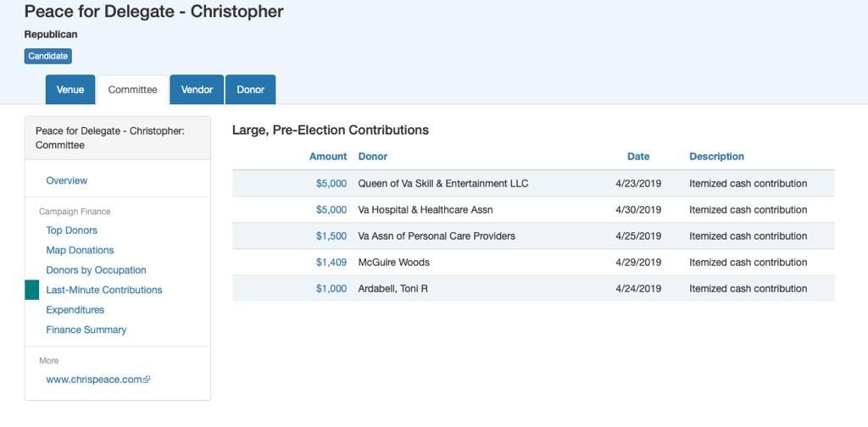The height and width of the screenshot is (427, 868).
Task: Go to Top Donors page
Action: [x=72, y=230]
